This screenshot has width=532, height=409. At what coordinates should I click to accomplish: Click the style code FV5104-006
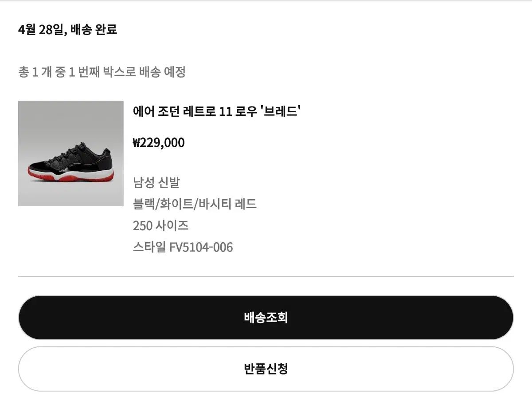click(201, 247)
